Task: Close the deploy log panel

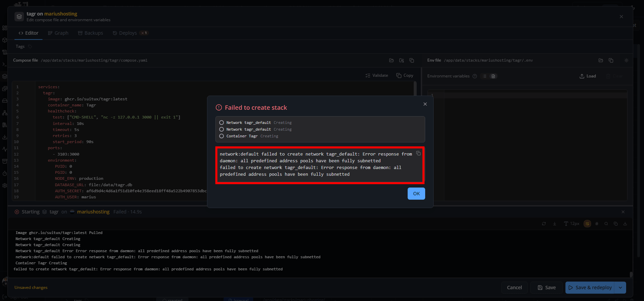Action: [x=623, y=212]
